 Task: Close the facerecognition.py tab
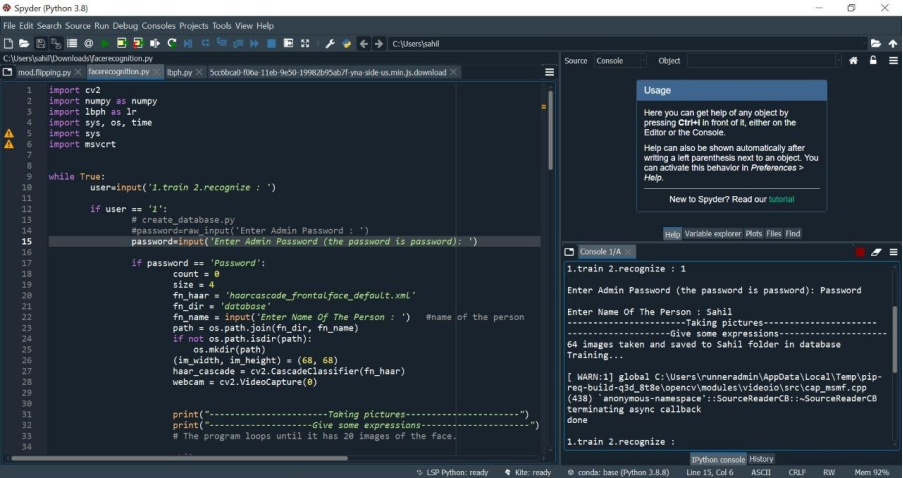pos(156,72)
